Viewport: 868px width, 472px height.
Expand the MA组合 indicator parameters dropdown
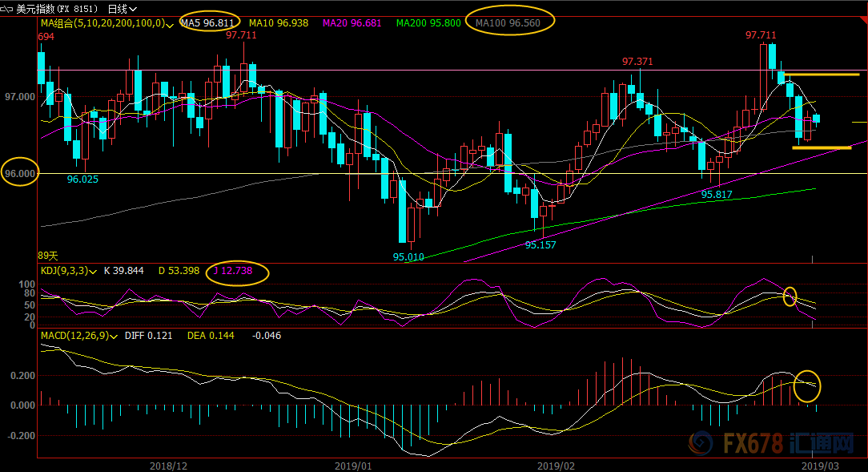pyautogui.click(x=170, y=24)
